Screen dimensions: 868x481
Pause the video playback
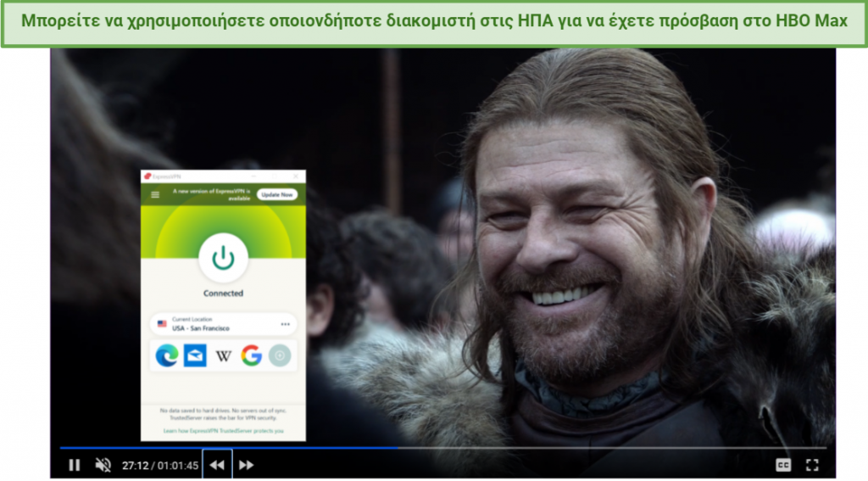(75, 465)
